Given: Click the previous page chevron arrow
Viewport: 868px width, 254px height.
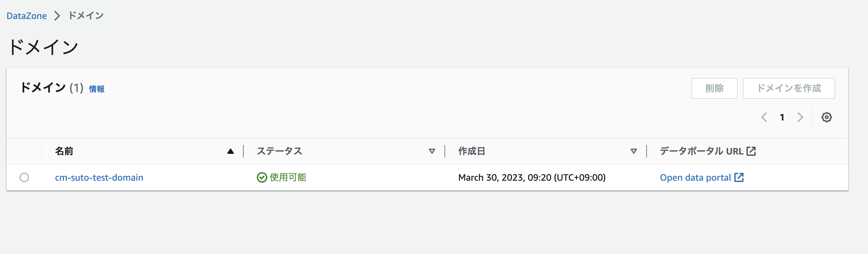Looking at the screenshot, I should (x=764, y=117).
